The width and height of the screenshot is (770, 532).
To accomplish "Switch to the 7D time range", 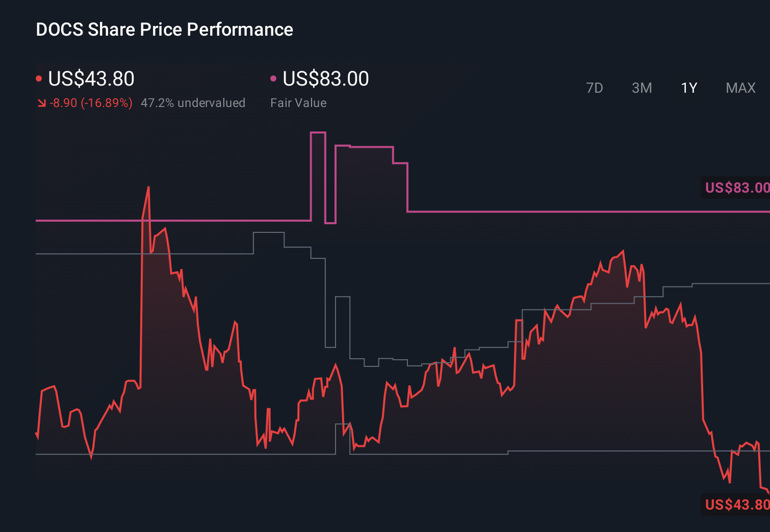I will (x=595, y=88).
